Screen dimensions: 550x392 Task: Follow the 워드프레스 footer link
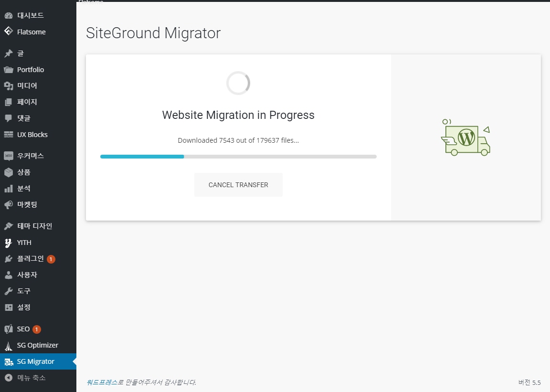tap(102, 382)
